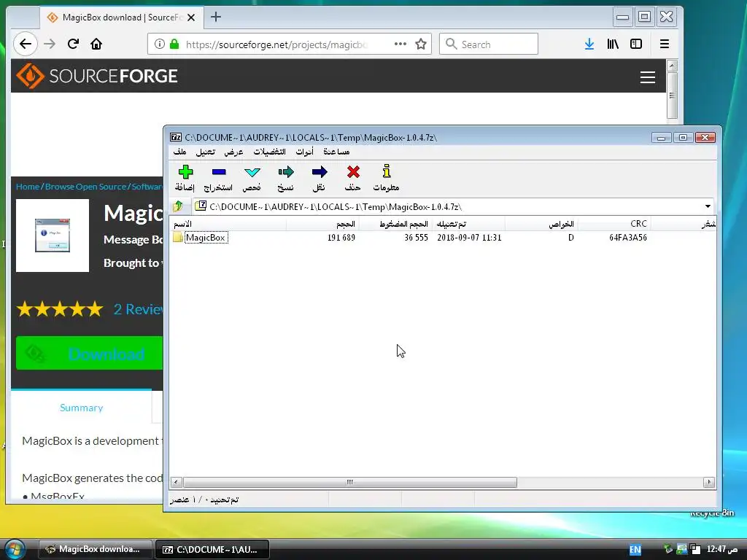Open second menu (Edit) in 7-Zip menu bar
This screenshot has height=560, width=747.
(205, 152)
